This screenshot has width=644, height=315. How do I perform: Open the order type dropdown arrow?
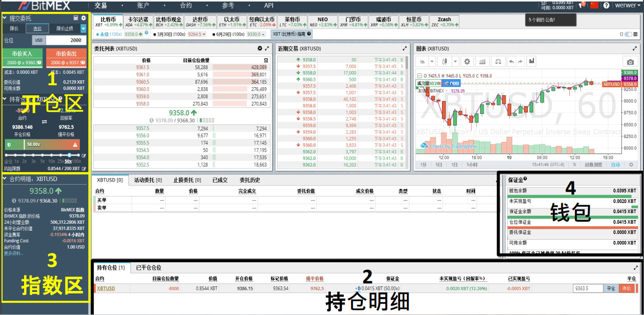[x=83, y=29]
